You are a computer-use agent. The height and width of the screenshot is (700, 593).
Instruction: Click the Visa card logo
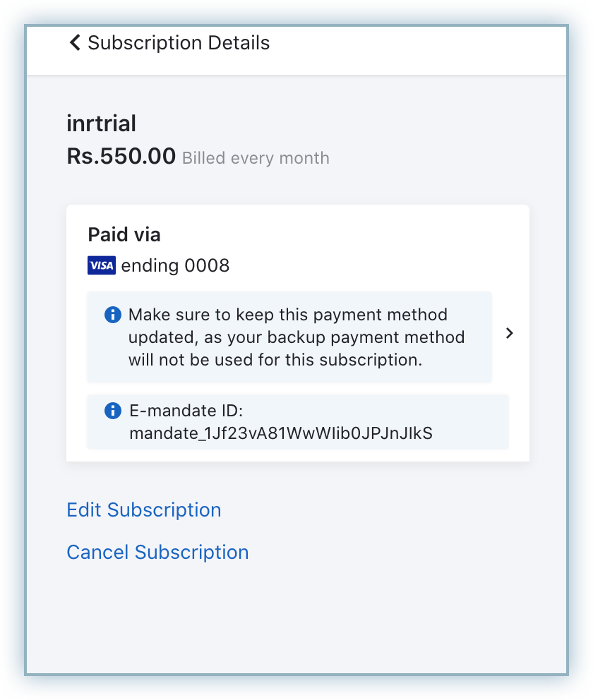pos(102,266)
